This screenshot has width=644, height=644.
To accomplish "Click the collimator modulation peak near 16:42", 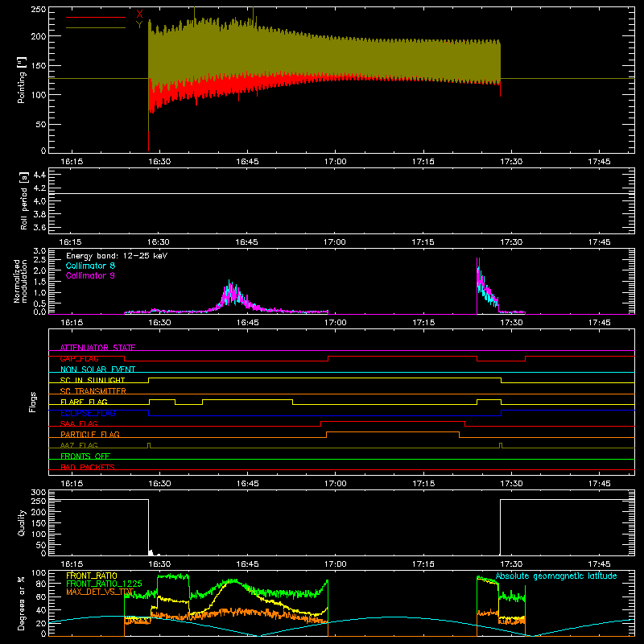I will coord(231,294).
